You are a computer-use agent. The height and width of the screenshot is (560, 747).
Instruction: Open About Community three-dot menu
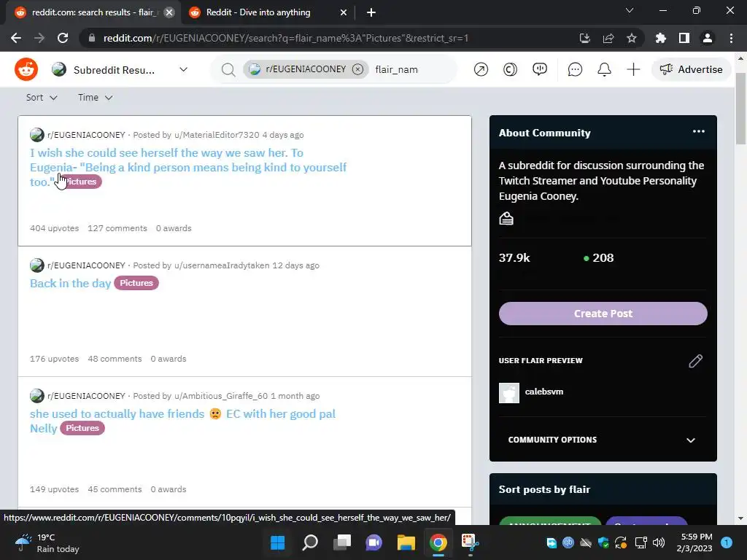[698, 131]
